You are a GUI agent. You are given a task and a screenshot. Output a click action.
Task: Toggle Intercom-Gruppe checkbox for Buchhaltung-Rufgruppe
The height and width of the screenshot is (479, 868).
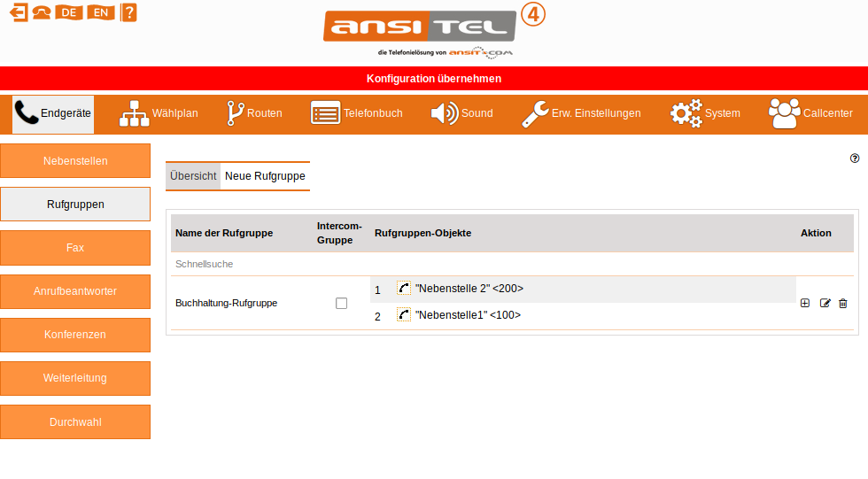click(341, 303)
